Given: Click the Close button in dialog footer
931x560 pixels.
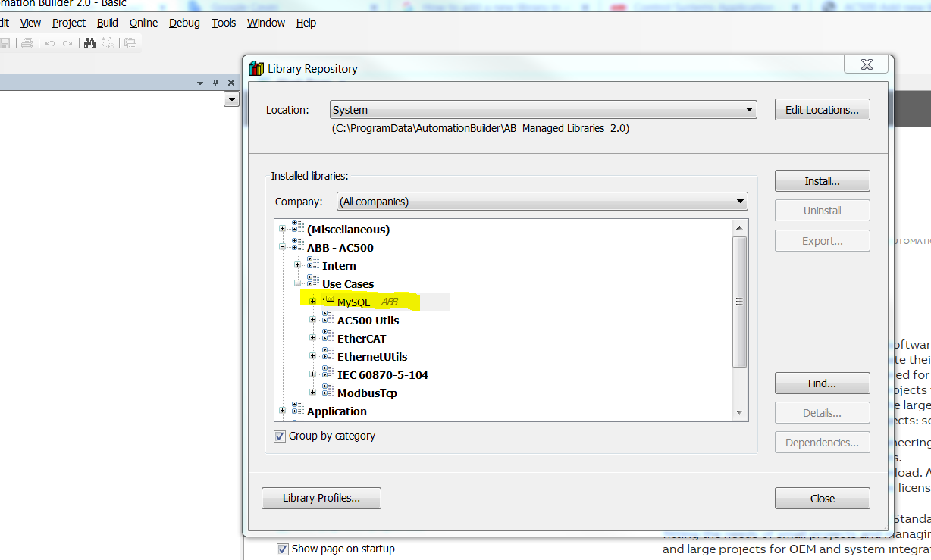Looking at the screenshot, I should pyautogui.click(x=822, y=498).
